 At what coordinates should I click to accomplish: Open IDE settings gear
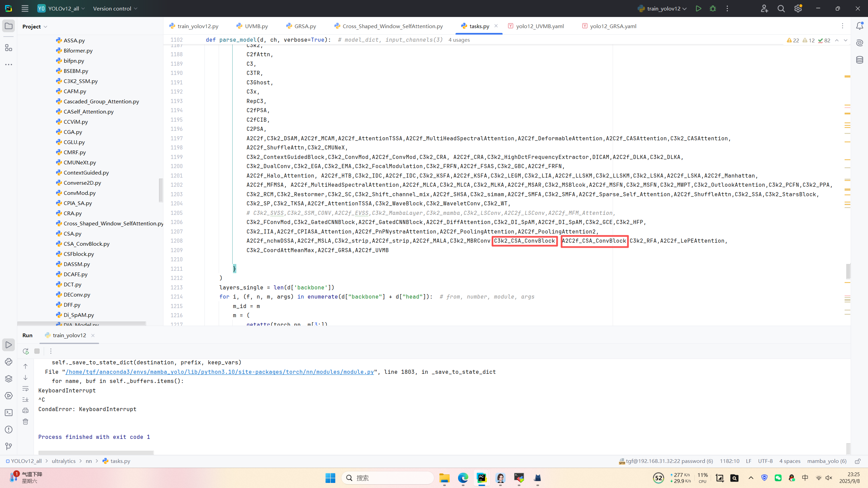click(798, 8)
